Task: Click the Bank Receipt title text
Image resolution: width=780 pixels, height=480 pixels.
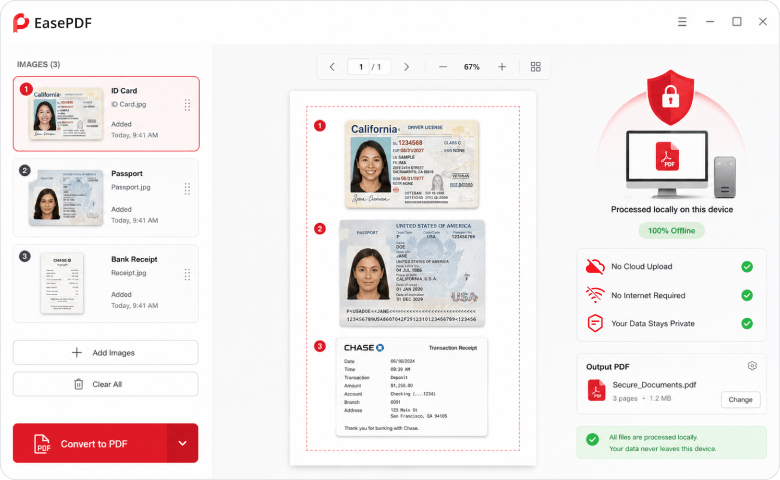Action: [x=134, y=259]
